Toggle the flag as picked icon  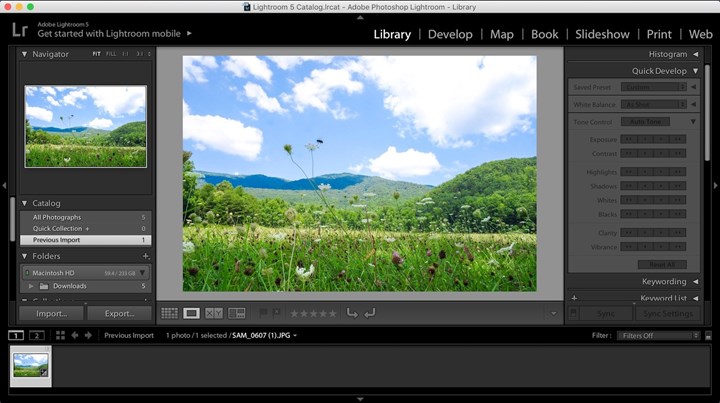click(264, 313)
